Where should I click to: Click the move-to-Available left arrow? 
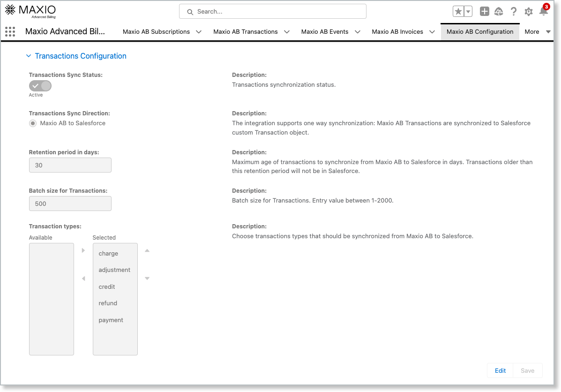[83, 279]
